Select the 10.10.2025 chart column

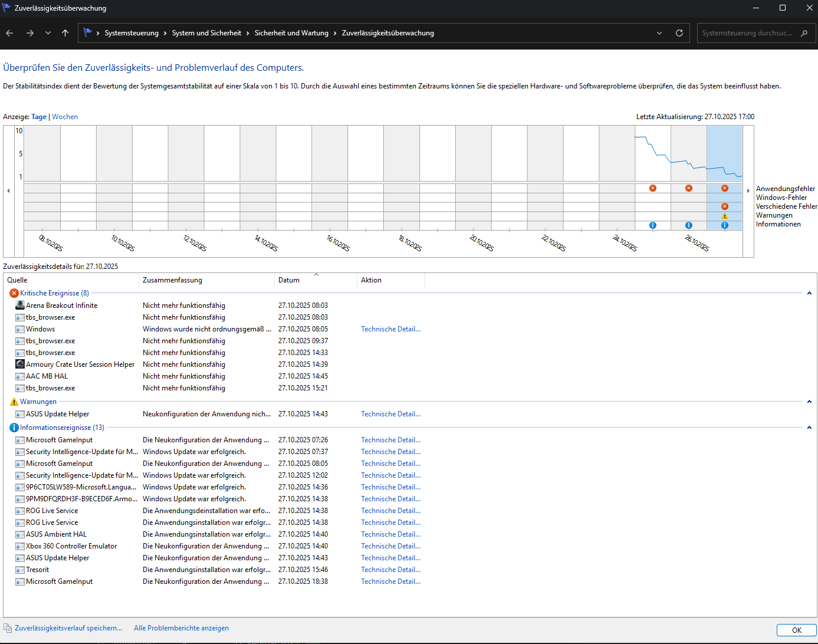pos(114,177)
